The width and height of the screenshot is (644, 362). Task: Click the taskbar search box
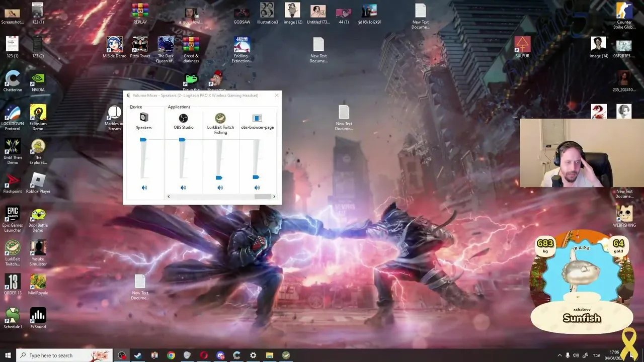click(63, 355)
